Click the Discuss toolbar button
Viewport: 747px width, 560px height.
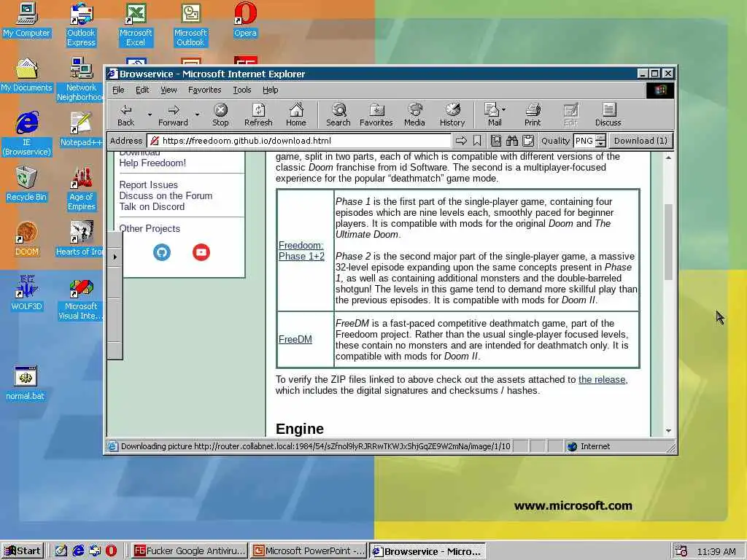pyautogui.click(x=608, y=114)
